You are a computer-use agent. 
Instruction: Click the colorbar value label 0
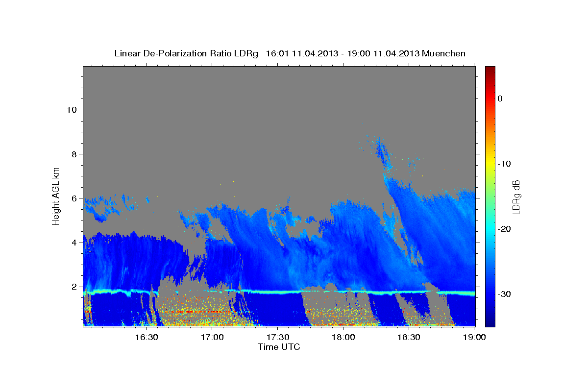point(500,98)
